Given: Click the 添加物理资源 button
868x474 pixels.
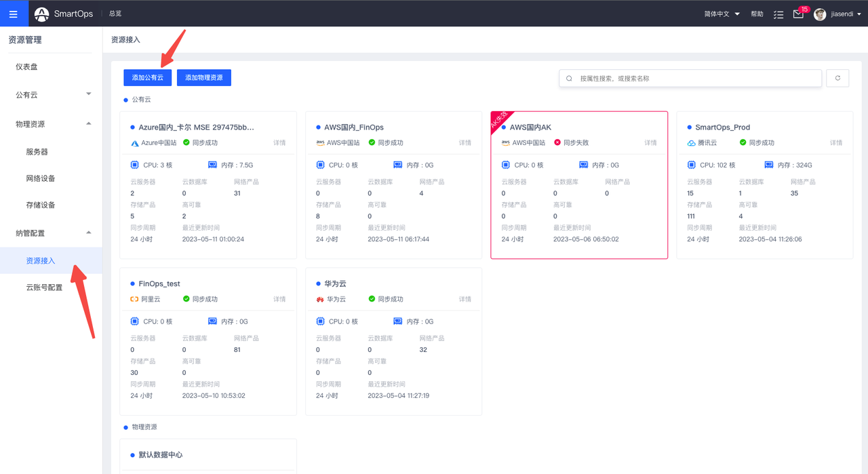Looking at the screenshot, I should click(204, 78).
